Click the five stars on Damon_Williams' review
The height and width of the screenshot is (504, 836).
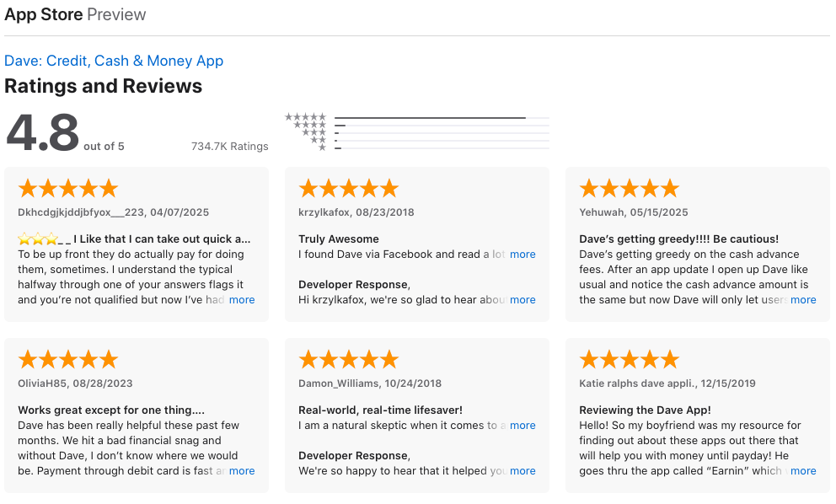tap(348, 358)
